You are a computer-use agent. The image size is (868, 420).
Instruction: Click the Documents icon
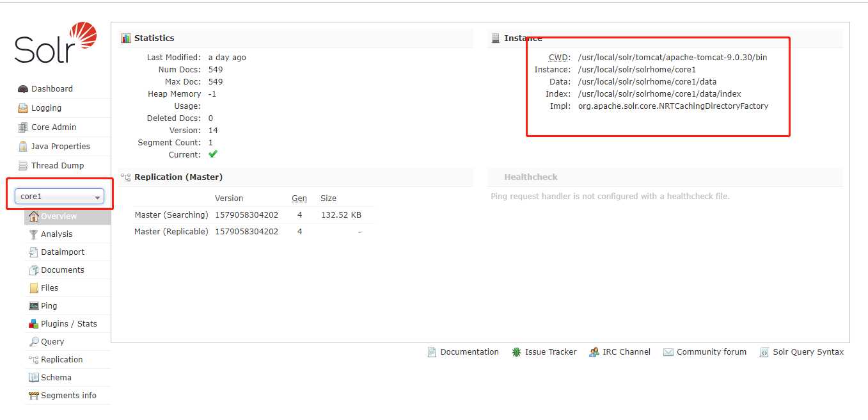pos(34,270)
